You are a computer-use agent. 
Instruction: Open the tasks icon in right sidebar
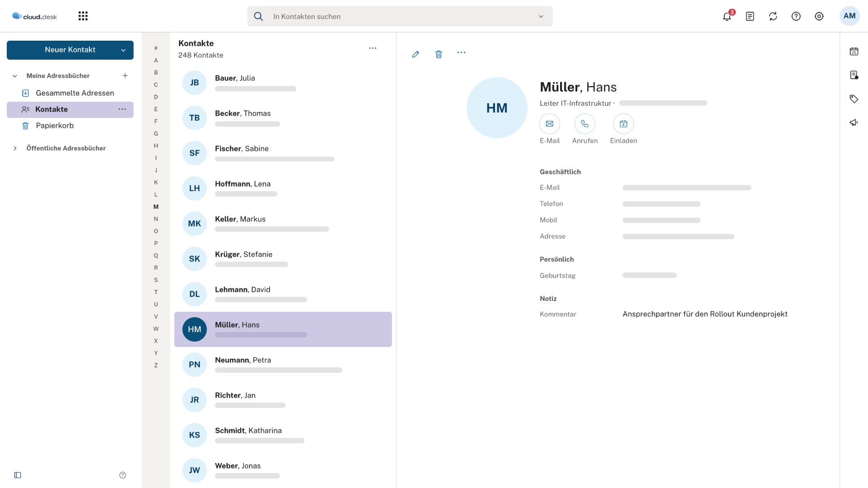(854, 75)
